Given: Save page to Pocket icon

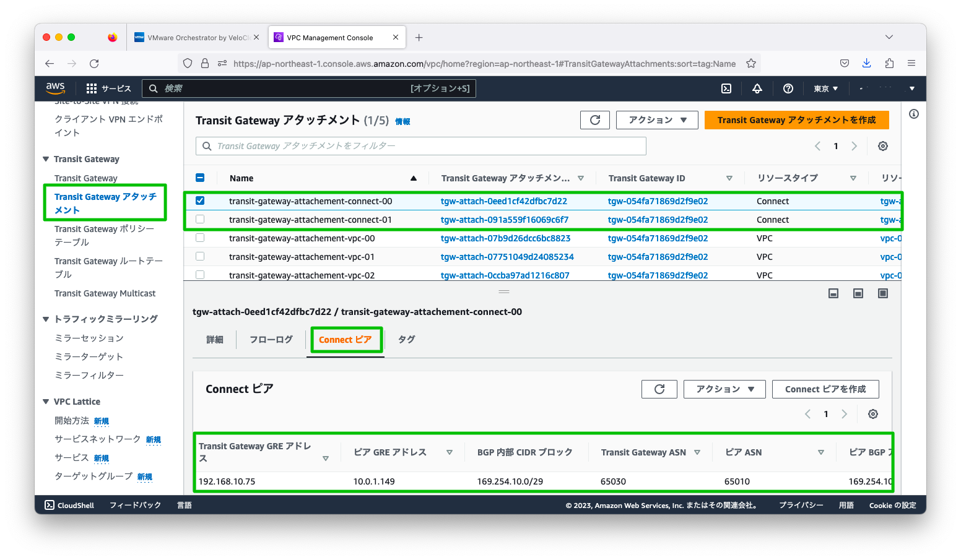Looking at the screenshot, I should [x=845, y=63].
